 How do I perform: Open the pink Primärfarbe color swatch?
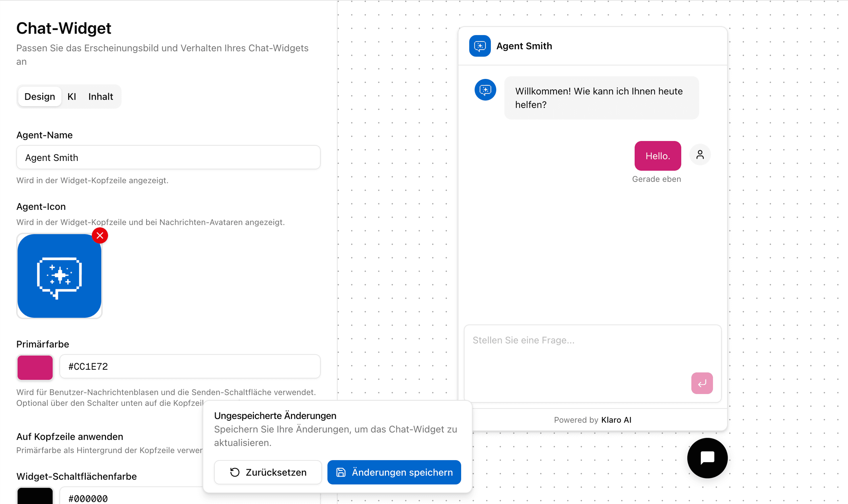point(35,367)
